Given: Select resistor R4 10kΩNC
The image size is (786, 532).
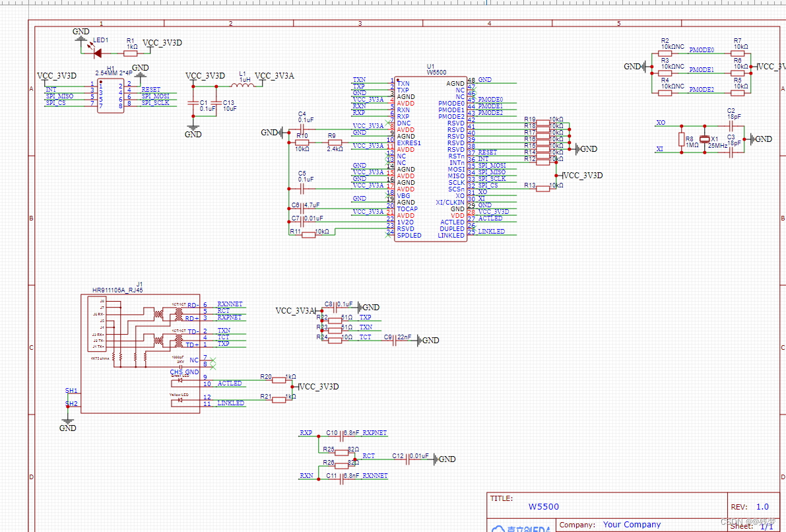Looking at the screenshot, I should tap(665, 93).
